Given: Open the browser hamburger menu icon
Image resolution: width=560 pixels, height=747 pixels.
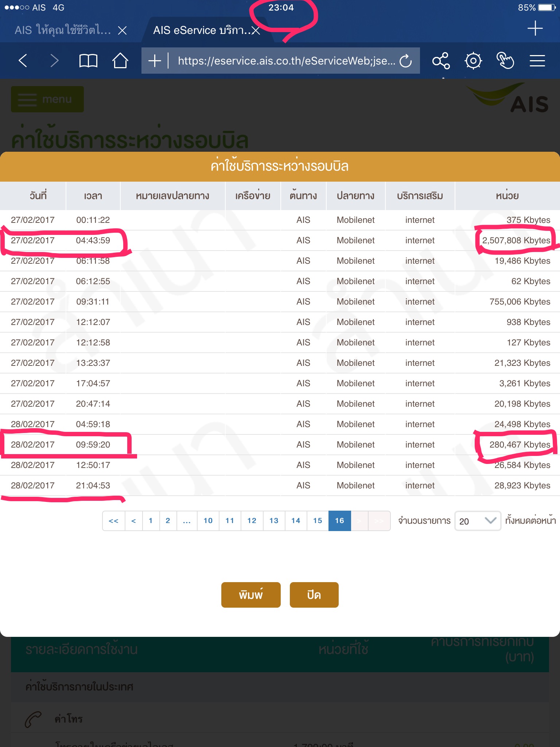Looking at the screenshot, I should (x=537, y=61).
